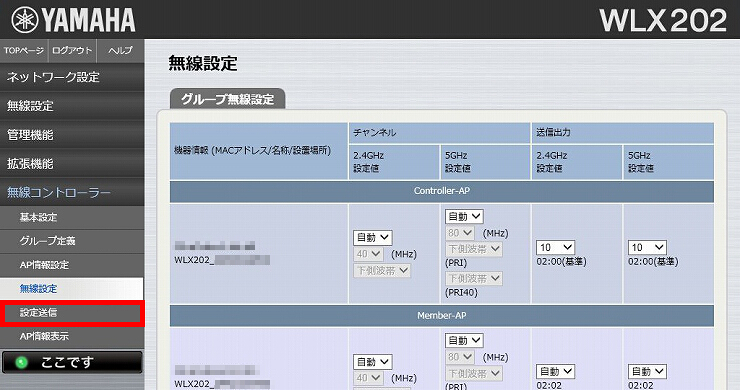Image resolution: width=740 pixels, height=390 pixels.
Task: Open Controller-AP 2.4GHz 下側波帯 dropdown
Action: pyautogui.click(x=382, y=271)
